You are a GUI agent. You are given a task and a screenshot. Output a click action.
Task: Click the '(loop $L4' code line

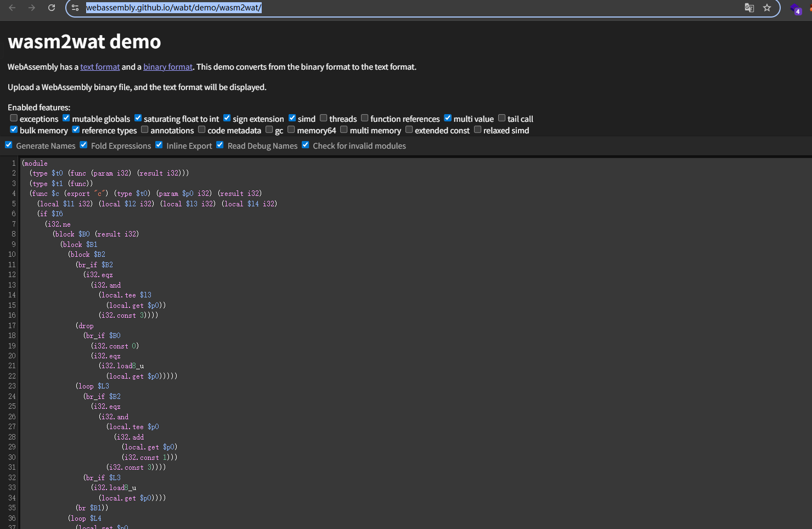(84, 519)
